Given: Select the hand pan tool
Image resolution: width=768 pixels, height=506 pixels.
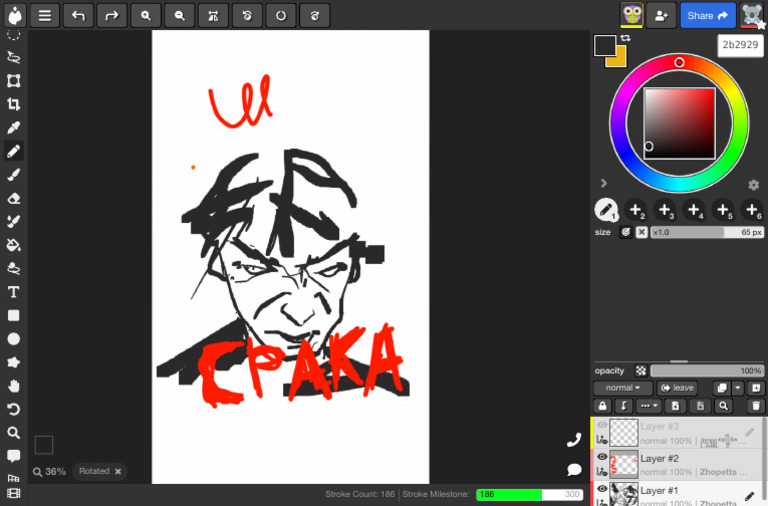Looking at the screenshot, I should tap(14, 386).
